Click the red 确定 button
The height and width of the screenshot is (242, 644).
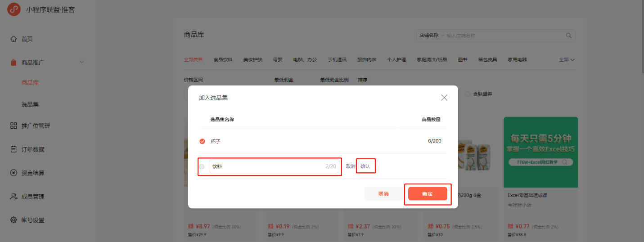(428, 193)
